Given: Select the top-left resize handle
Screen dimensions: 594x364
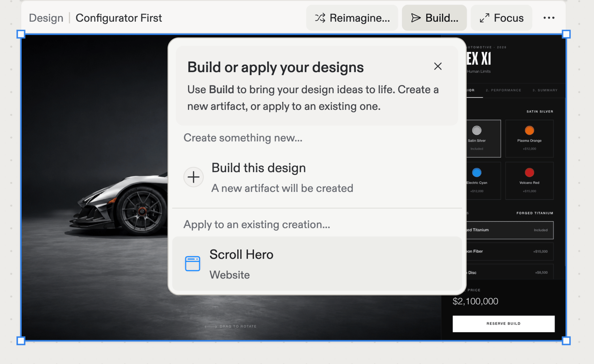Looking at the screenshot, I should 21,34.
